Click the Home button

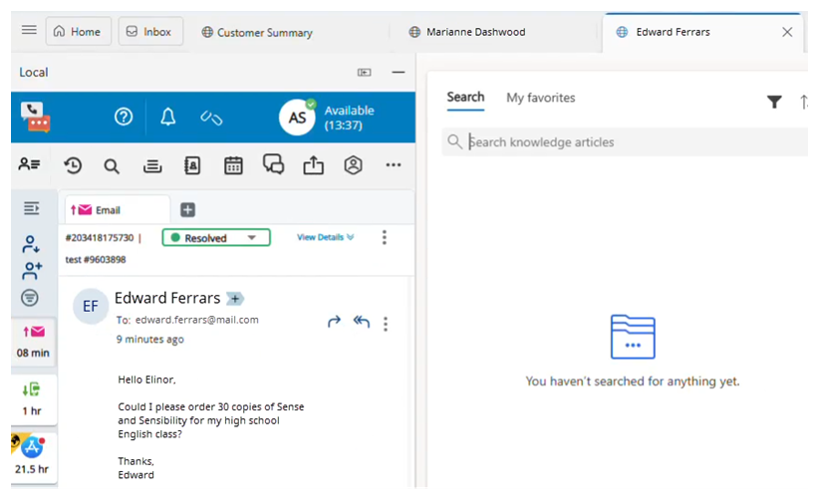point(77,32)
